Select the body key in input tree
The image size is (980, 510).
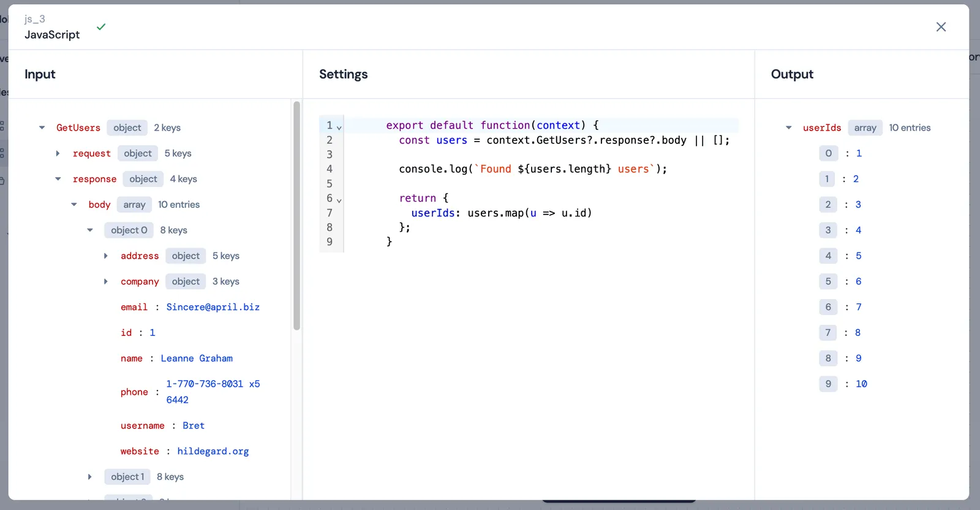point(99,205)
